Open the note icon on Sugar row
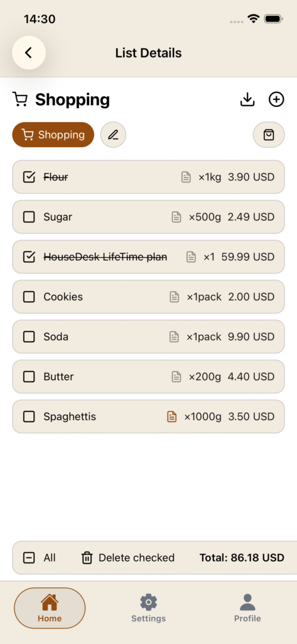 click(176, 217)
